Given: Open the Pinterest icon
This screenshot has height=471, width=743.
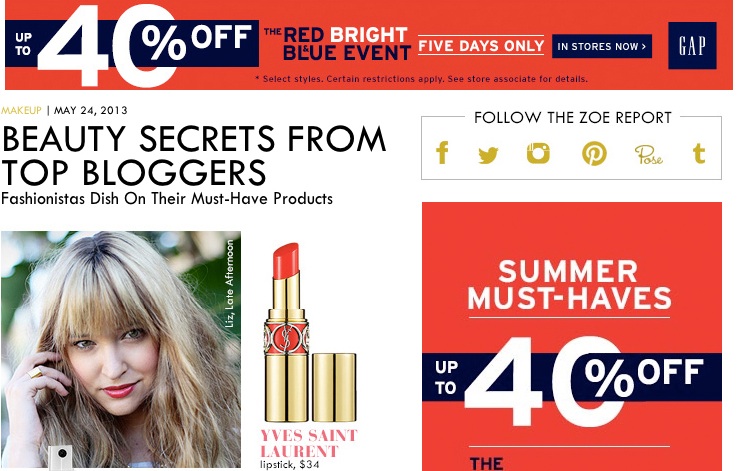Looking at the screenshot, I should click(x=594, y=154).
